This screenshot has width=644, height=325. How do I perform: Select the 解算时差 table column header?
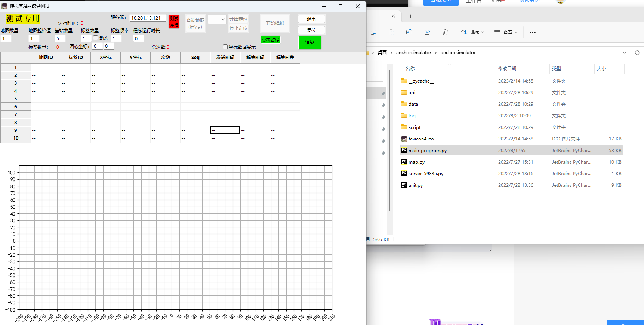click(285, 58)
